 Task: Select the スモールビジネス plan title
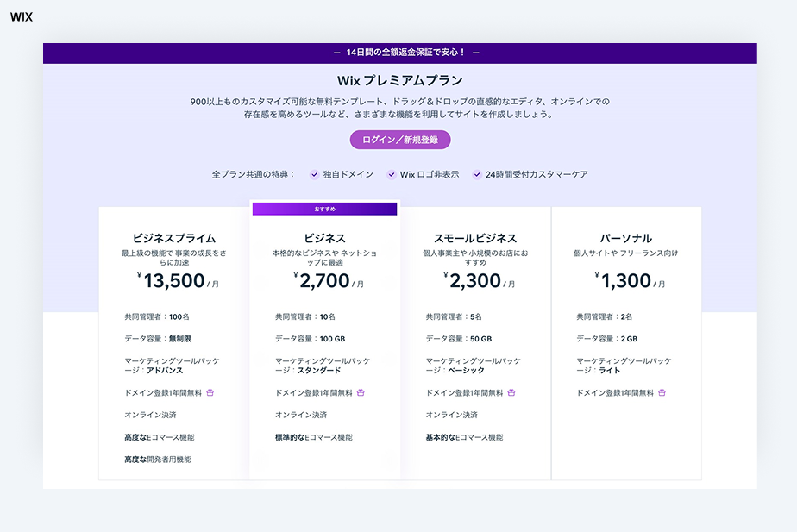tap(475, 238)
